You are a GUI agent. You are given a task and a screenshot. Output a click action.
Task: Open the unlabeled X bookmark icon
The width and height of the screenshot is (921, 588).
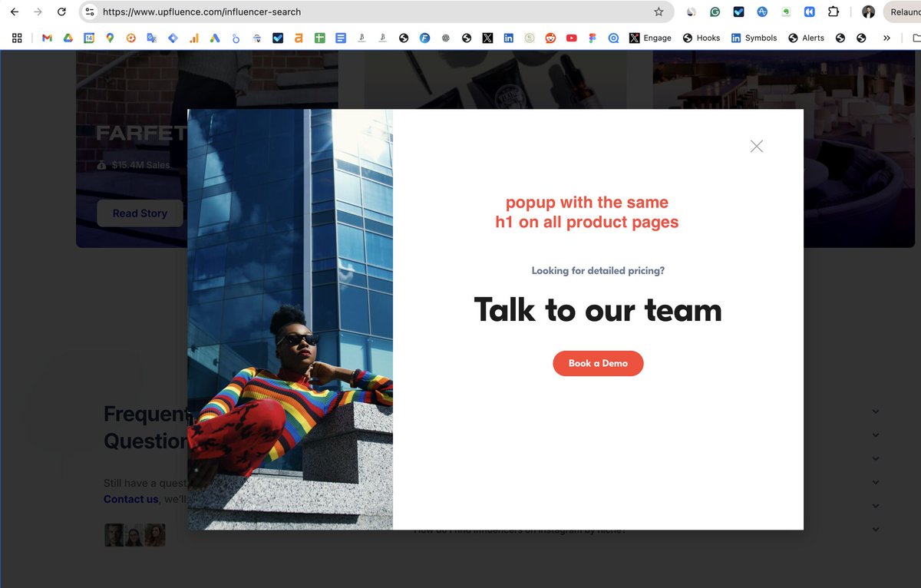[487, 38]
